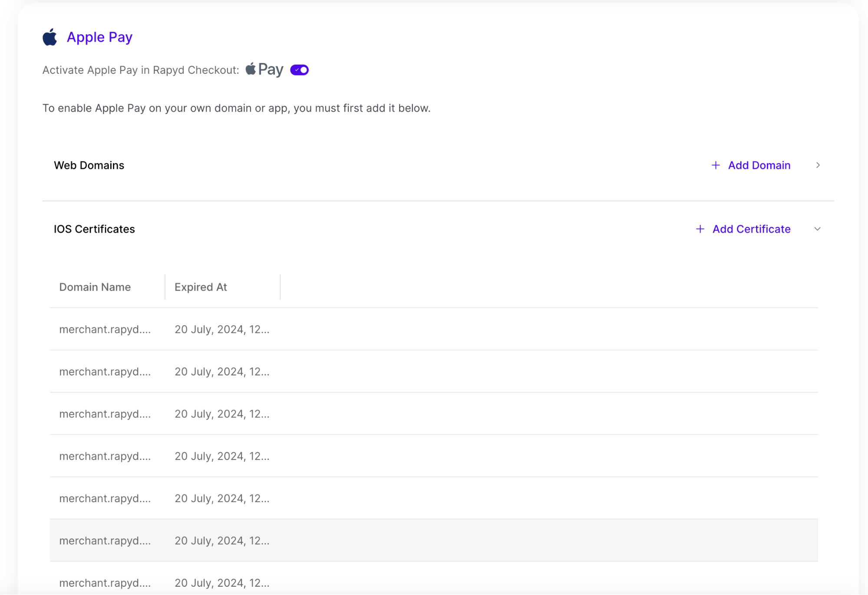Click the plus icon next to Add Certificate
868x595 pixels.
(700, 229)
